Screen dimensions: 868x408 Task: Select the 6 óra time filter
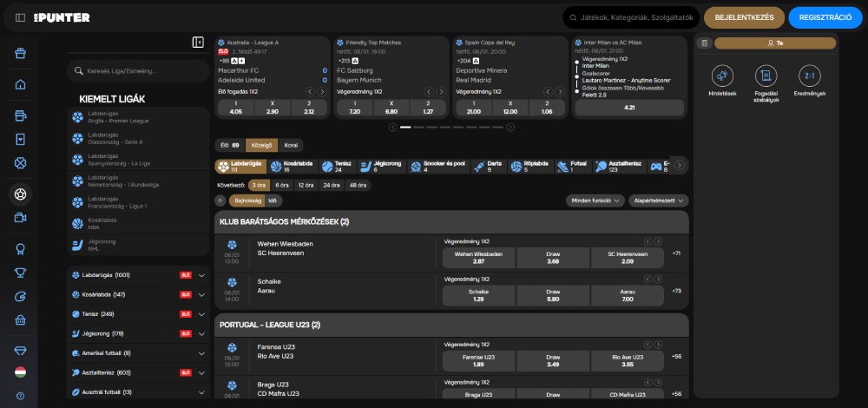(281, 185)
